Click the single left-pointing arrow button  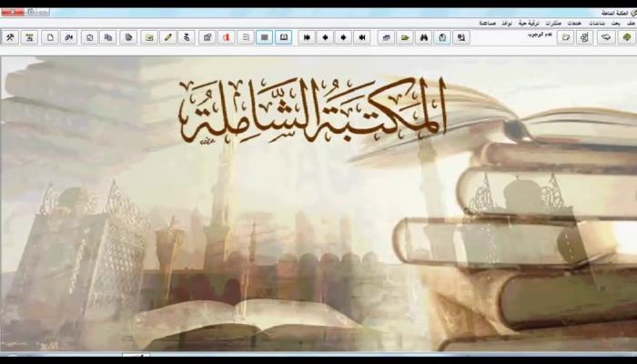pyautogui.click(x=324, y=37)
